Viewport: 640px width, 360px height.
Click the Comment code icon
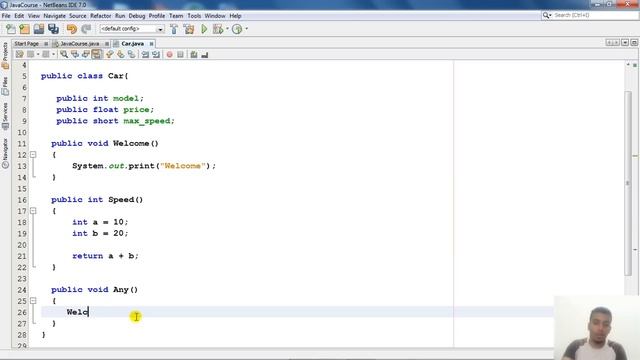click(194, 54)
